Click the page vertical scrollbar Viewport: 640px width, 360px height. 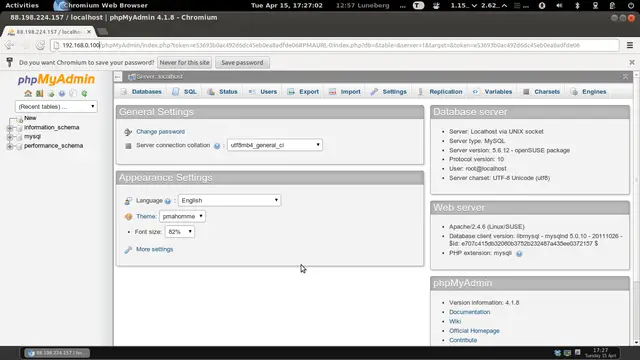pos(636,208)
